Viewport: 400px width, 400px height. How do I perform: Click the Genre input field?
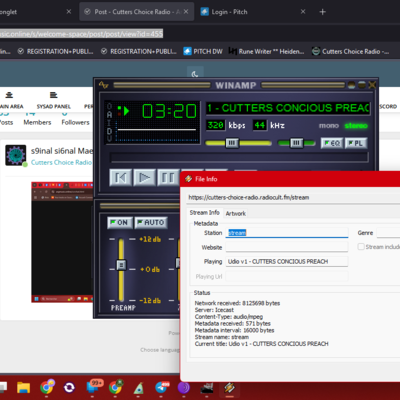(388, 233)
